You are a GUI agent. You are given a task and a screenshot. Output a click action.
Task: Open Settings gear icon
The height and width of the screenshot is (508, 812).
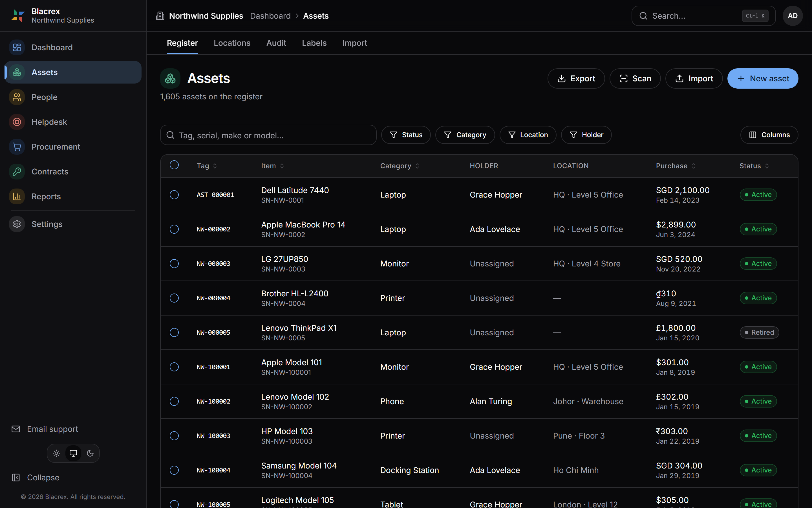17,224
